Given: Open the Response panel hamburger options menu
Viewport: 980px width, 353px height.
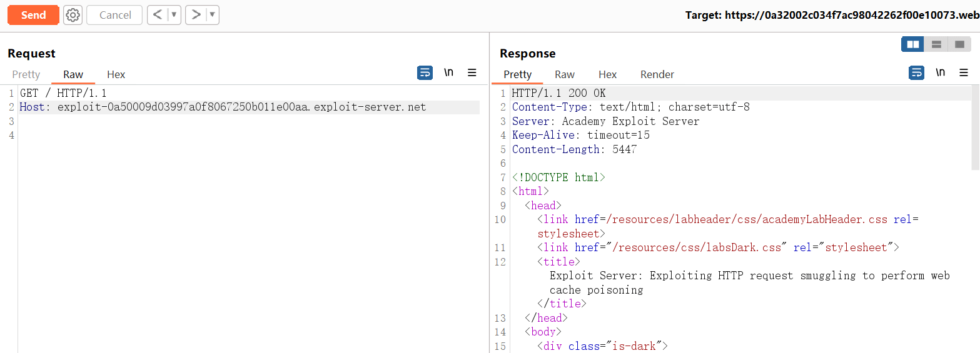Looking at the screenshot, I should click(964, 73).
